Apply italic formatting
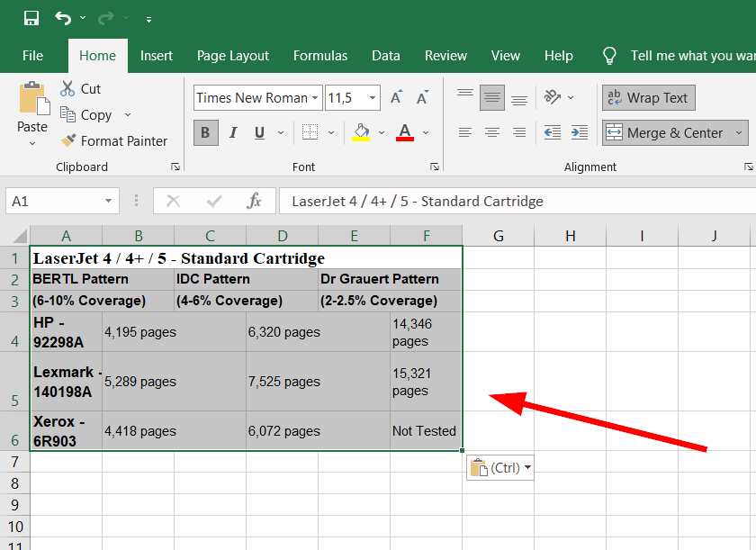 click(233, 131)
